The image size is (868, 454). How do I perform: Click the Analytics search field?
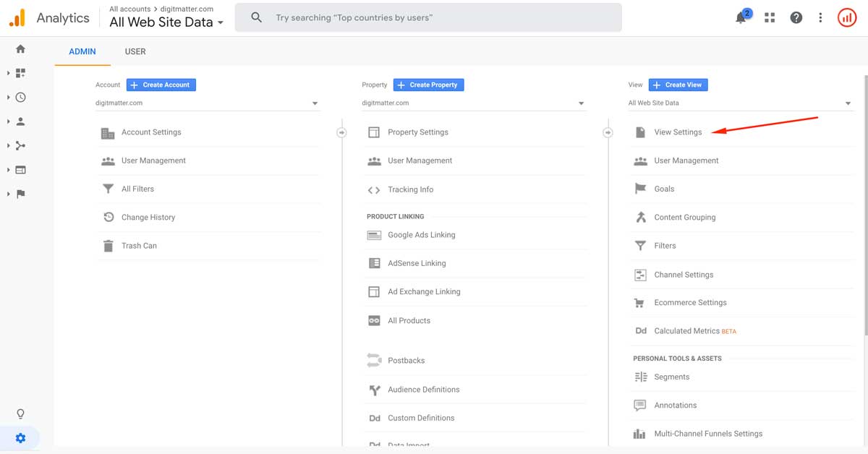tap(428, 17)
